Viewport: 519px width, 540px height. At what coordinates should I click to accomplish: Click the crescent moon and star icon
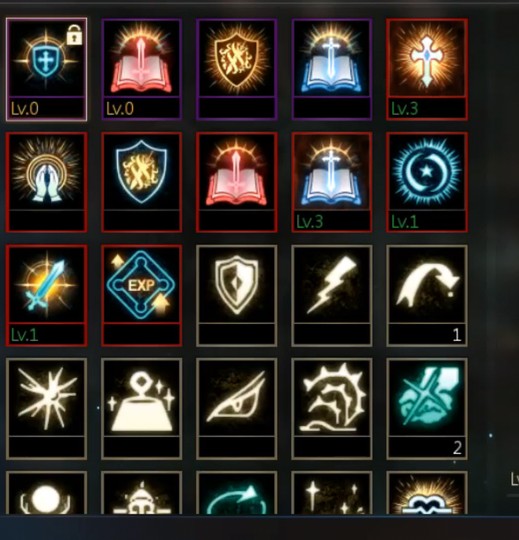point(427,182)
